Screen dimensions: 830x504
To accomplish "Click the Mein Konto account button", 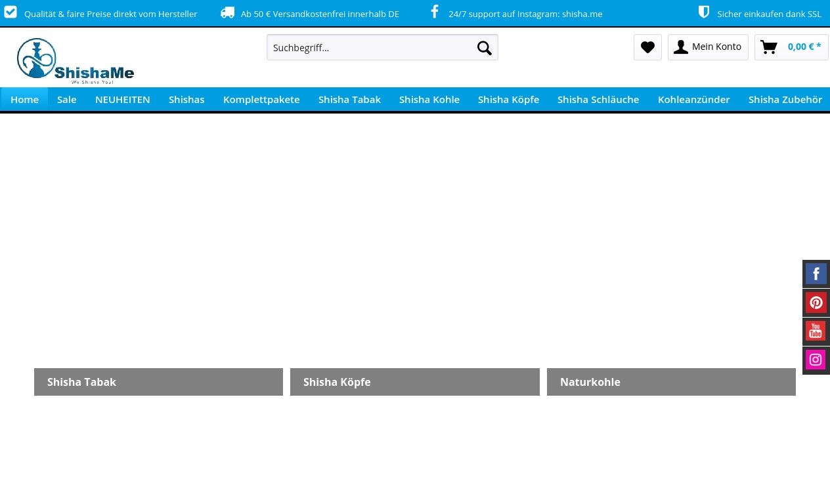I will [x=708, y=47].
